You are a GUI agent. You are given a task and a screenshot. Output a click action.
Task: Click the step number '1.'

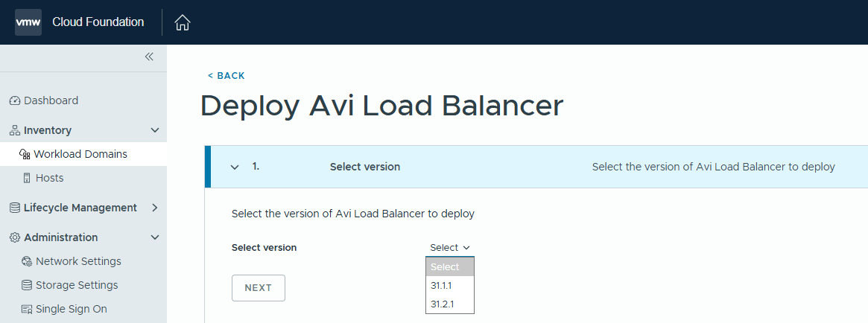pyautogui.click(x=256, y=166)
